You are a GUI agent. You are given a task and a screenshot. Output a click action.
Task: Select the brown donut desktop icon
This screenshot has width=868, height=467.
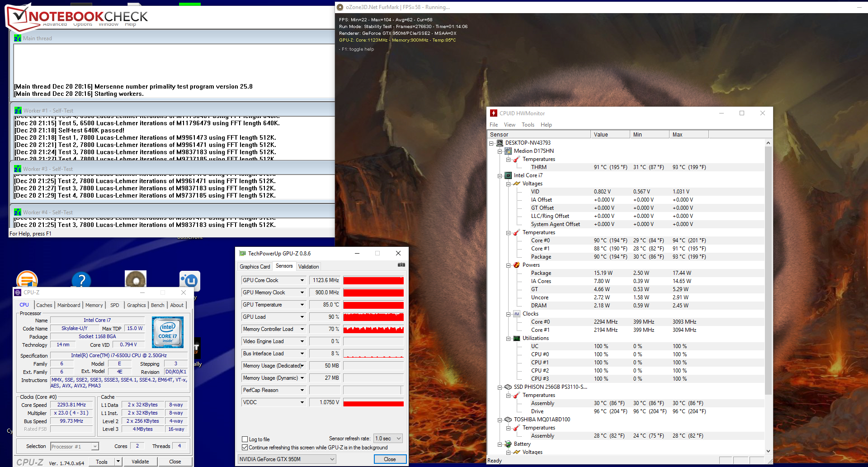pos(136,279)
